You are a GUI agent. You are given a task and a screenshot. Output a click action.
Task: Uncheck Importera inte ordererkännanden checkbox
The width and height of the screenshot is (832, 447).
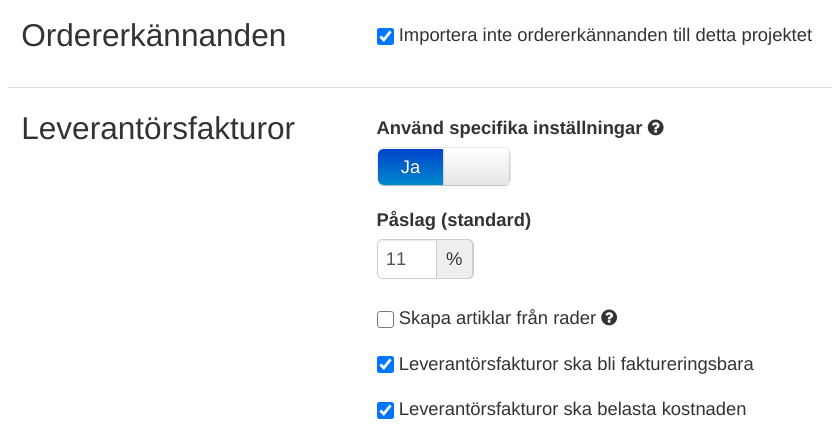pyautogui.click(x=385, y=36)
